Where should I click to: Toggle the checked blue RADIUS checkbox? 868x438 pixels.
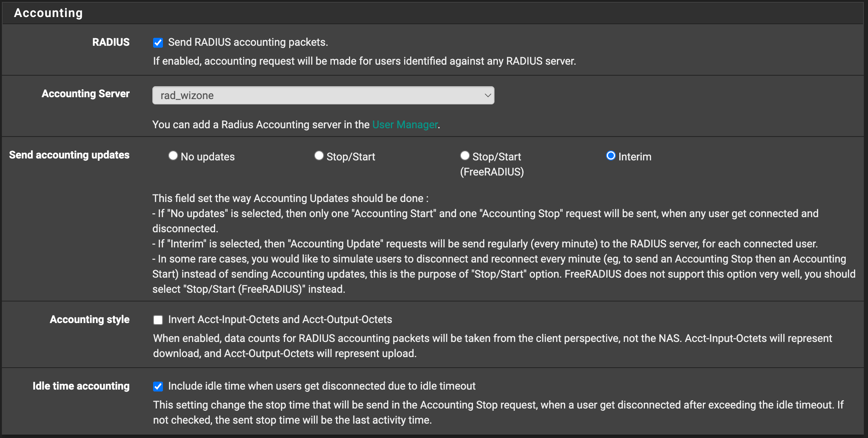[158, 42]
